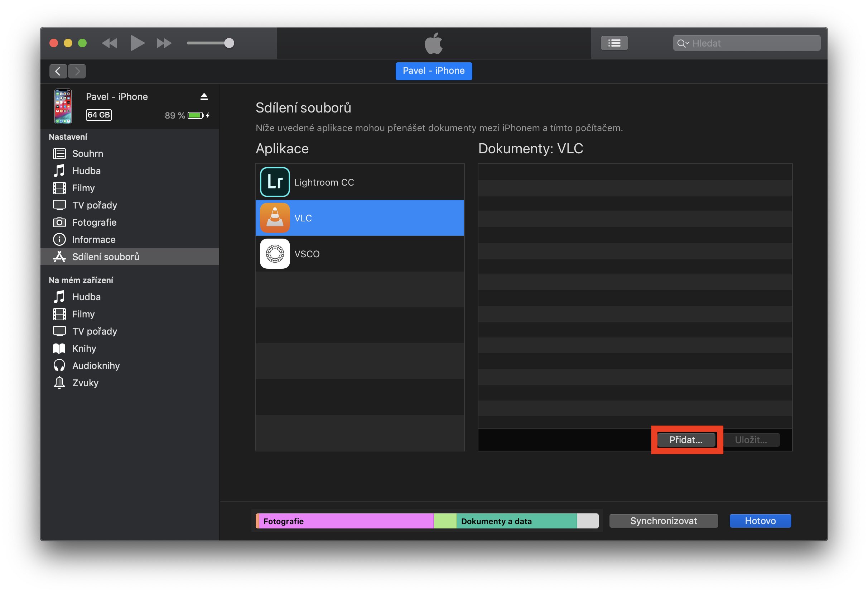This screenshot has height=594, width=868.
Task: Click the play button
Action: (138, 43)
